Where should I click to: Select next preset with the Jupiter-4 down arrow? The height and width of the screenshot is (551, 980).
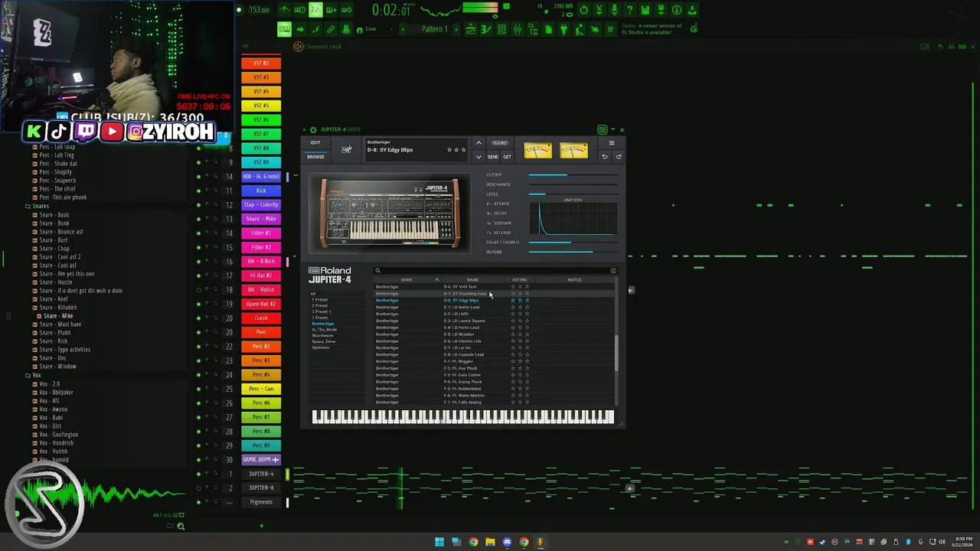click(x=479, y=157)
